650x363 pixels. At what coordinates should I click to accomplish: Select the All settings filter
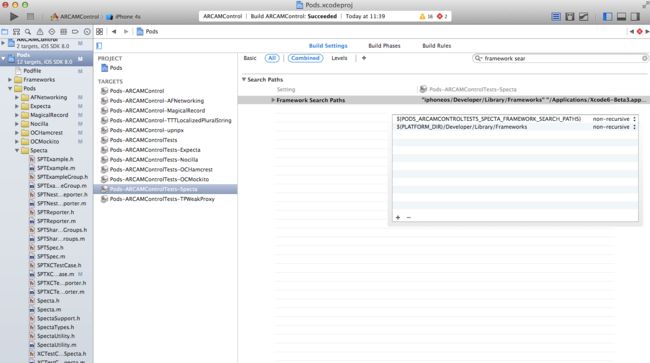(272, 58)
